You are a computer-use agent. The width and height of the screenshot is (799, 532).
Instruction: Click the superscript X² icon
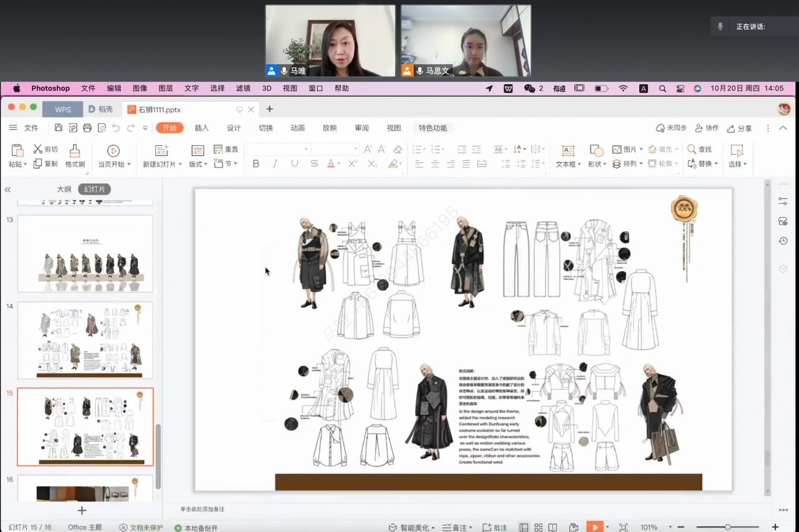(353, 163)
